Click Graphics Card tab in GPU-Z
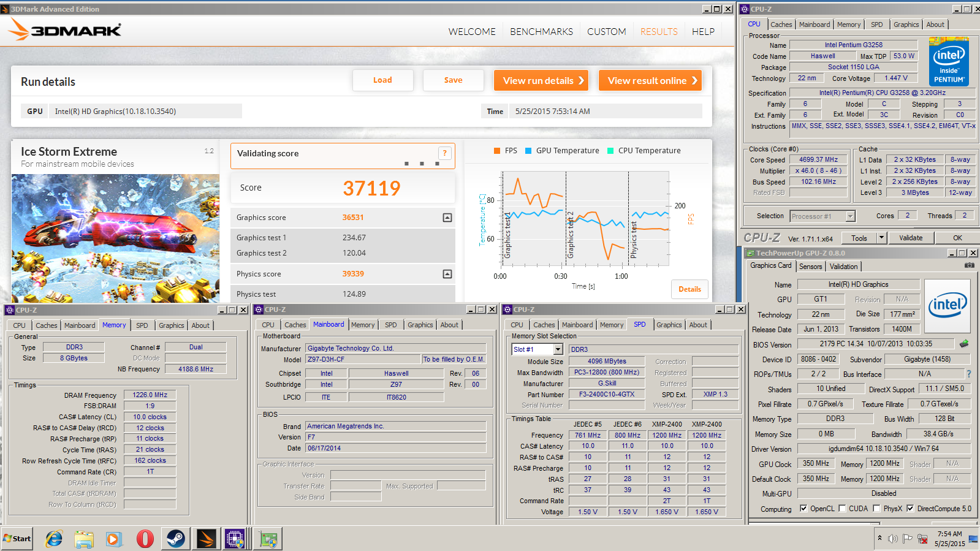This screenshot has width=980, height=551. pos(771,265)
